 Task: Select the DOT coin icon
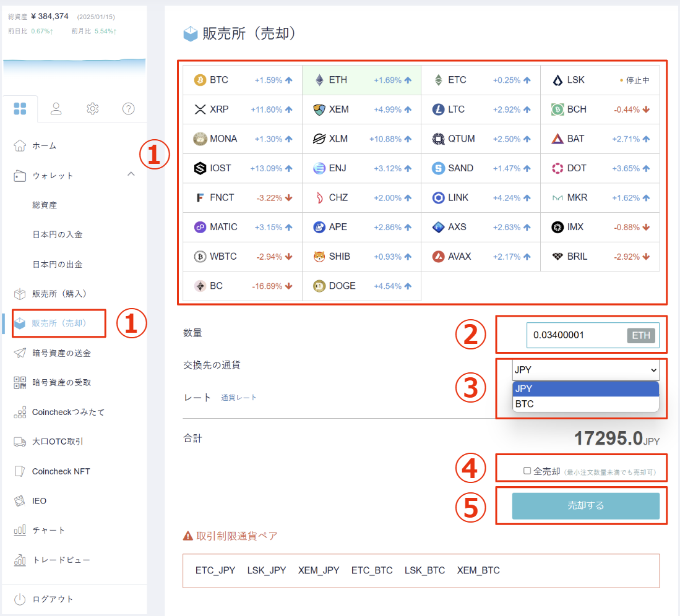tap(557, 168)
